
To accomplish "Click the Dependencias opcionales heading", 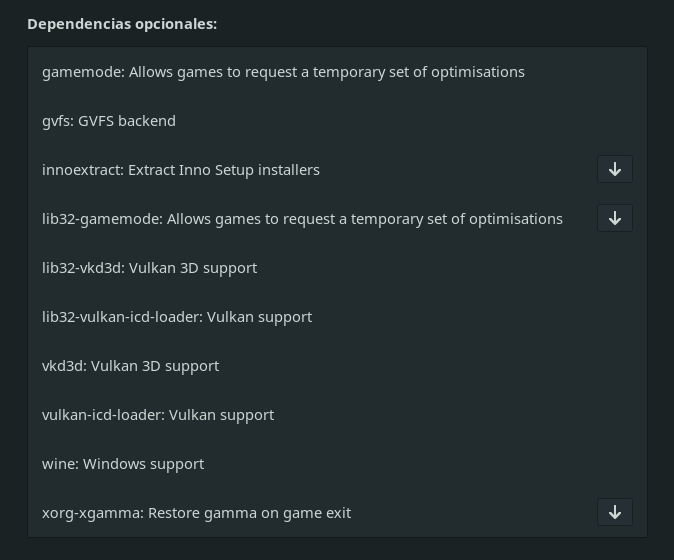I will coord(122,24).
